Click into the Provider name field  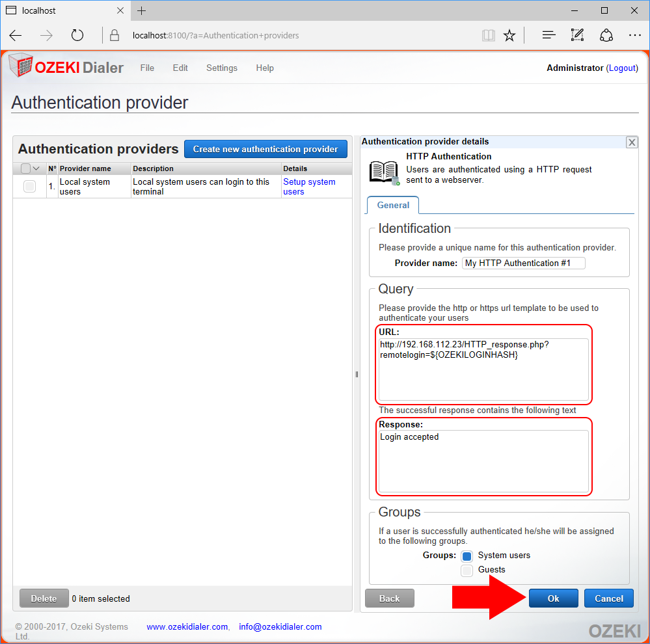524,263
